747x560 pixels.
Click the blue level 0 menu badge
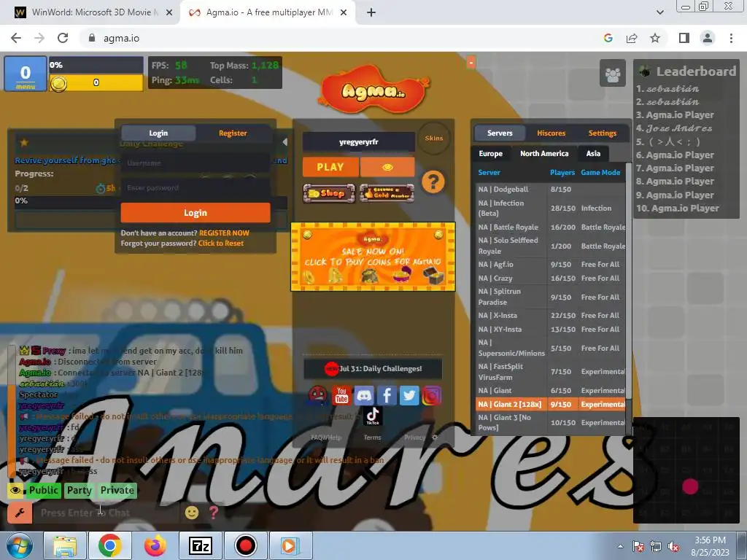point(26,74)
